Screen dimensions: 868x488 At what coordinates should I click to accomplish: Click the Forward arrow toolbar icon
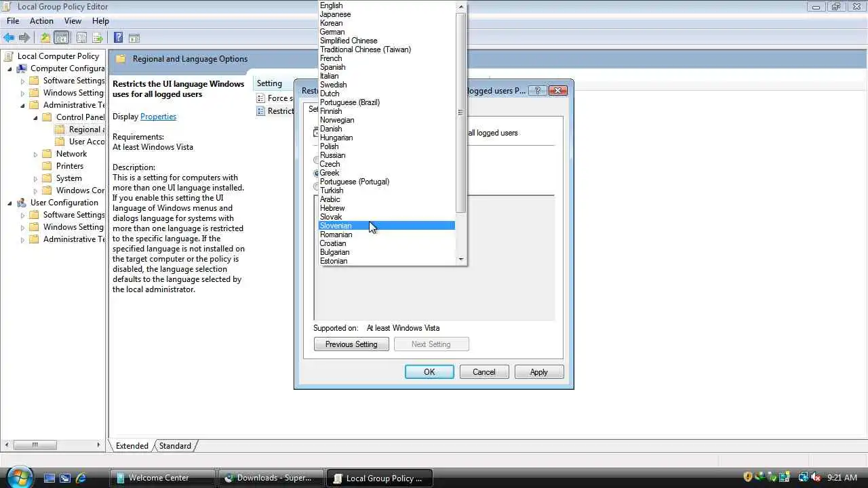(x=24, y=38)
